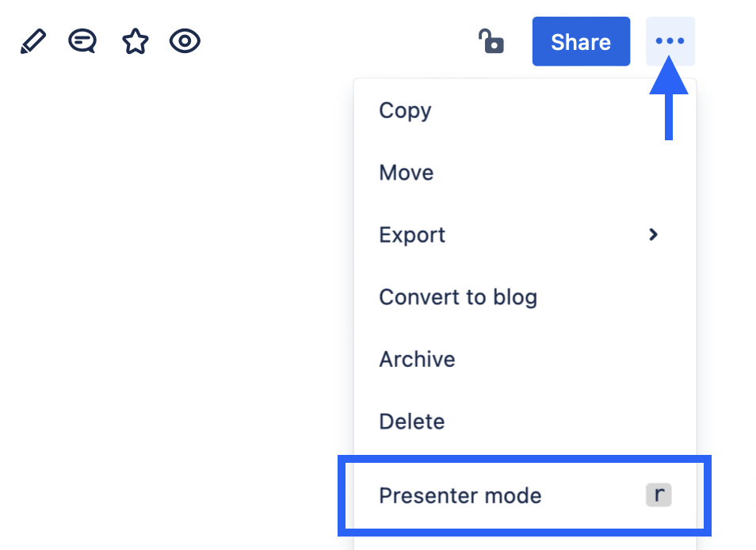The height and width of the screenshot is (550, 756).
Task: Open inline comments via speech bubble icon
Action: pyautogui.click(x=82, y=40)
